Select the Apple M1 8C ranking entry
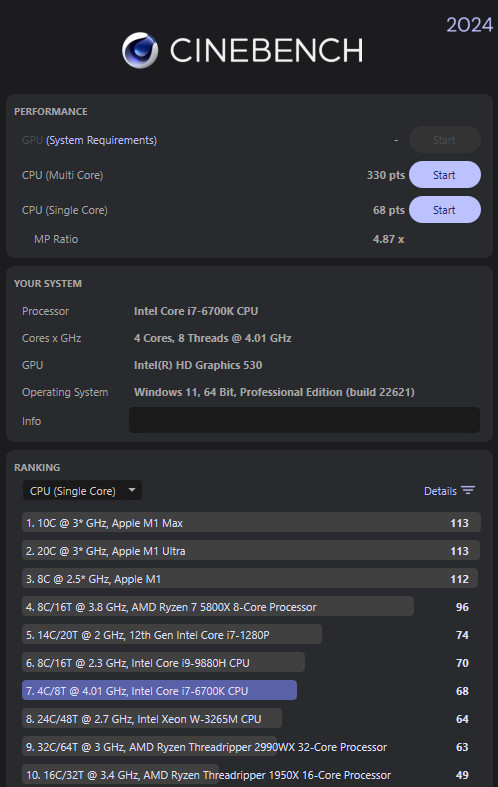498x787 pixels. [250, 579]
